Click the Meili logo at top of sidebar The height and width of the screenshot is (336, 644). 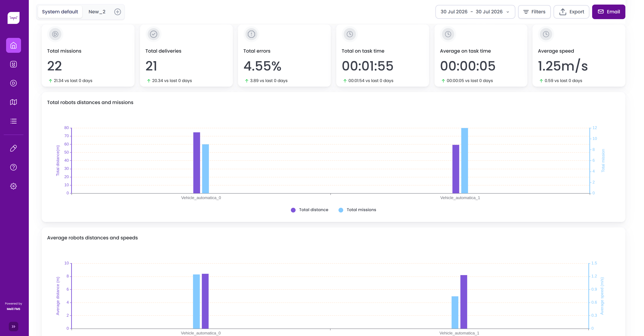(14, 18)
